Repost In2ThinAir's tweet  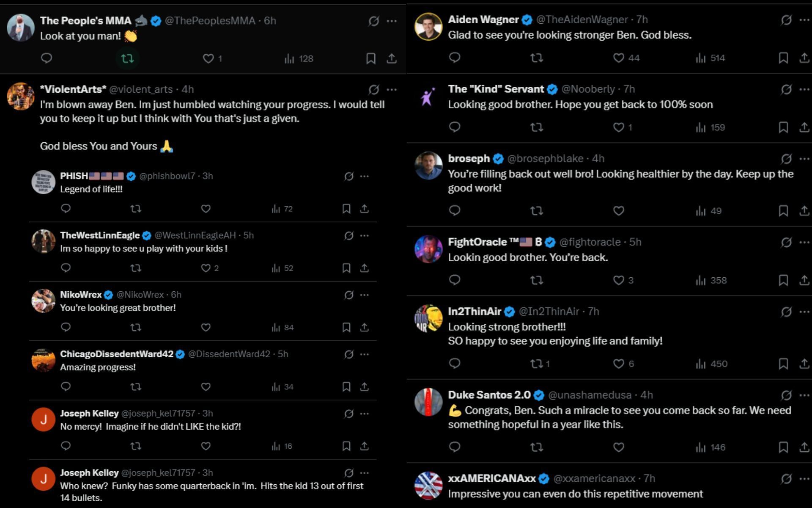(x=537, y=364)
